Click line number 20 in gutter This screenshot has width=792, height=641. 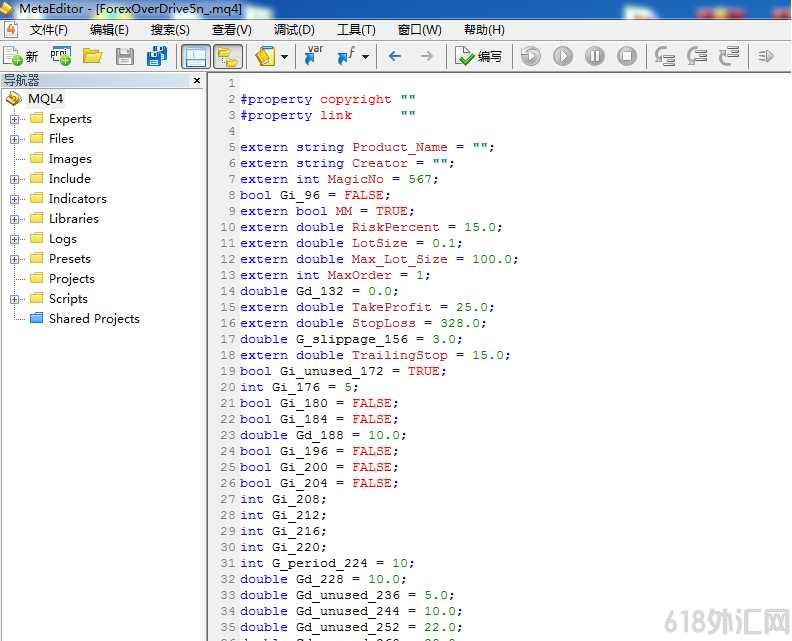pos(227,387)
